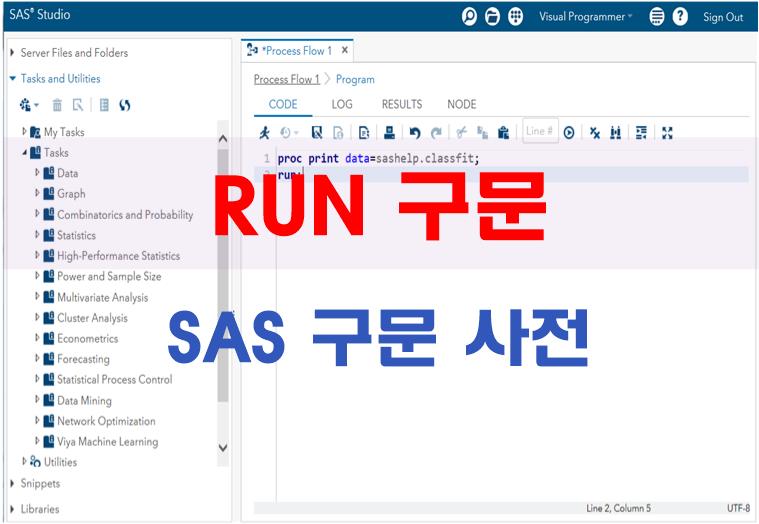Open find and replace binoculars icon

tap(616, 132)
